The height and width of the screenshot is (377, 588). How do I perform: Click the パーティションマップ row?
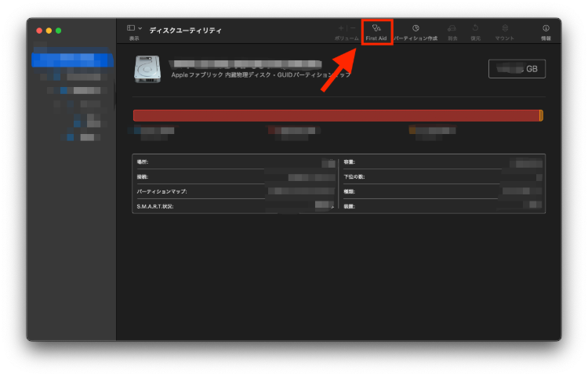[x=235, y=191]
